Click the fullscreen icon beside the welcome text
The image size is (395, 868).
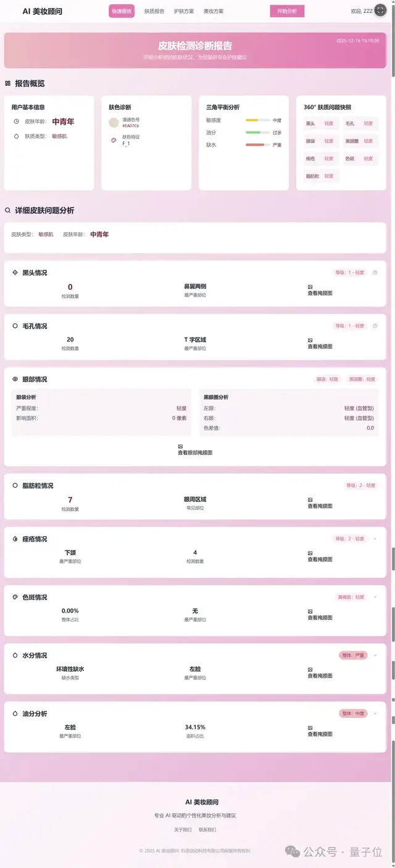381,10
